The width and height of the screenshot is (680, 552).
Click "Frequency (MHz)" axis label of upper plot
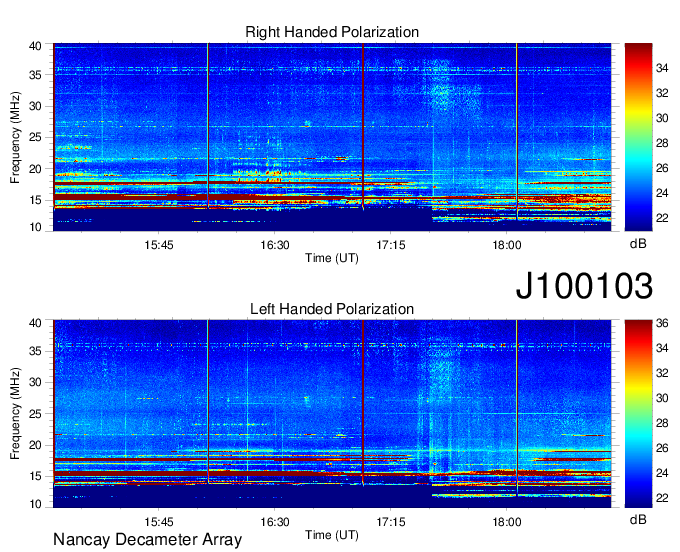(15, 137)
